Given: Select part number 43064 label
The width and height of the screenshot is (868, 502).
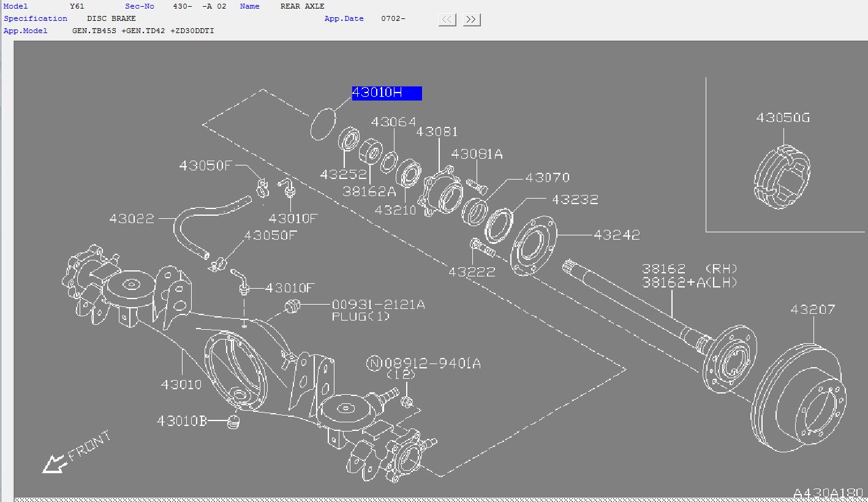Looking at the screenshot, I should [393, 121].
